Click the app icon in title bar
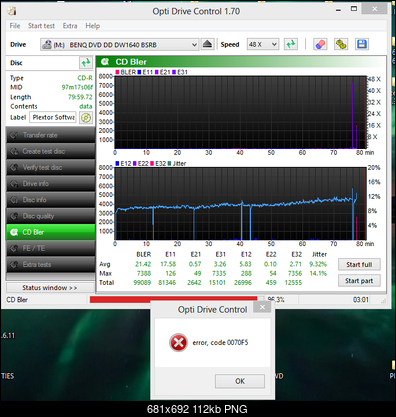This screenshot has height=417, width=396. coord(12,11)
